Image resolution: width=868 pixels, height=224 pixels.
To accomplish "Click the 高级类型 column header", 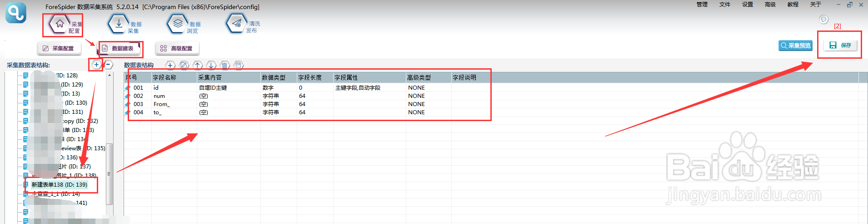I will 429,77.
